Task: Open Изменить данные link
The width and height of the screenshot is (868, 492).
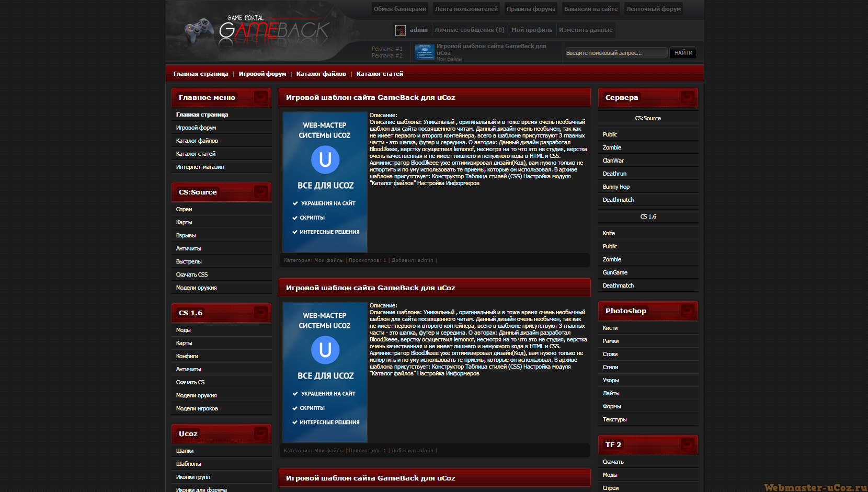Action: (x=586, y=30)
